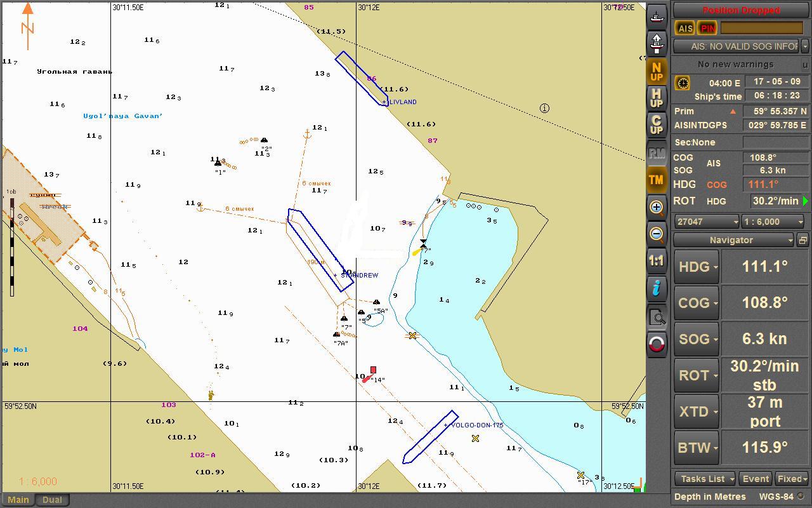Screen dimensions: 812x508
Task: Activate the Man Overboard lifebuoy icon
Action: tap(657, 344)
